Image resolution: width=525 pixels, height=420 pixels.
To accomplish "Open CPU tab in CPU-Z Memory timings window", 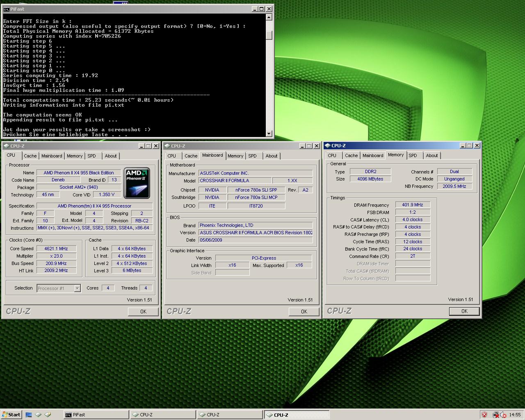I will pos(332,155).
